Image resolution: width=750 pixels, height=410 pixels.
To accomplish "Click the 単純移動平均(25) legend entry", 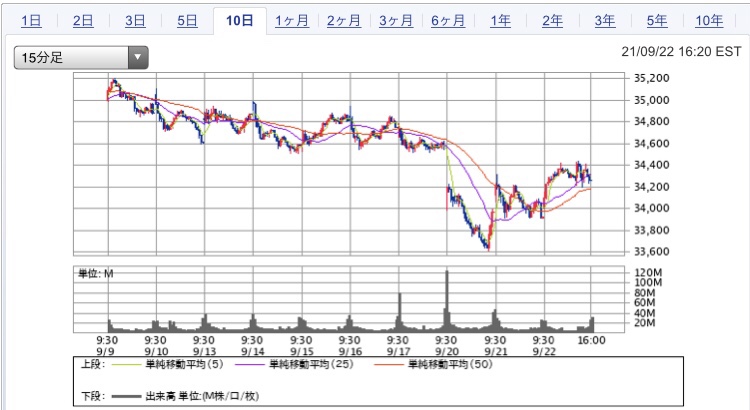I will tap(312, 365).
